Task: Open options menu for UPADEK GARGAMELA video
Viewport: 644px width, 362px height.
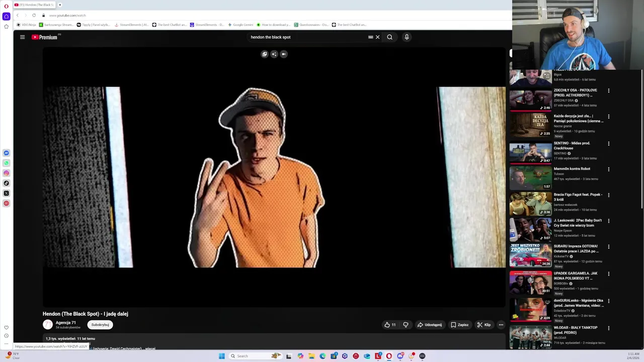Action: click(608, 274)
